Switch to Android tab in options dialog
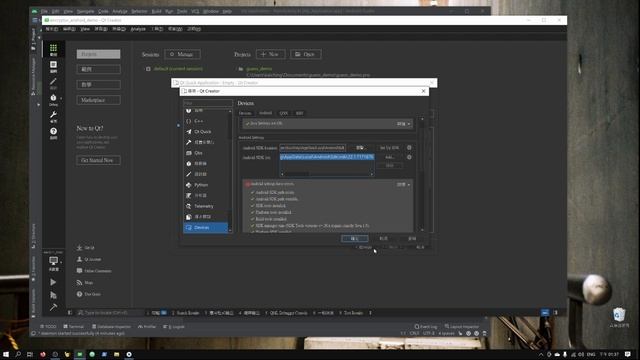Viewport: 640px width, 360px height. tap(265, 113)
